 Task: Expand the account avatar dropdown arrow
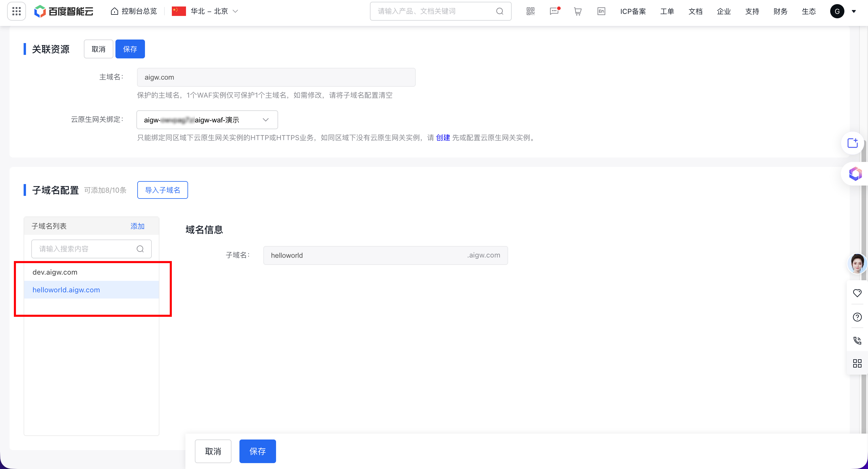click(854, 12)
